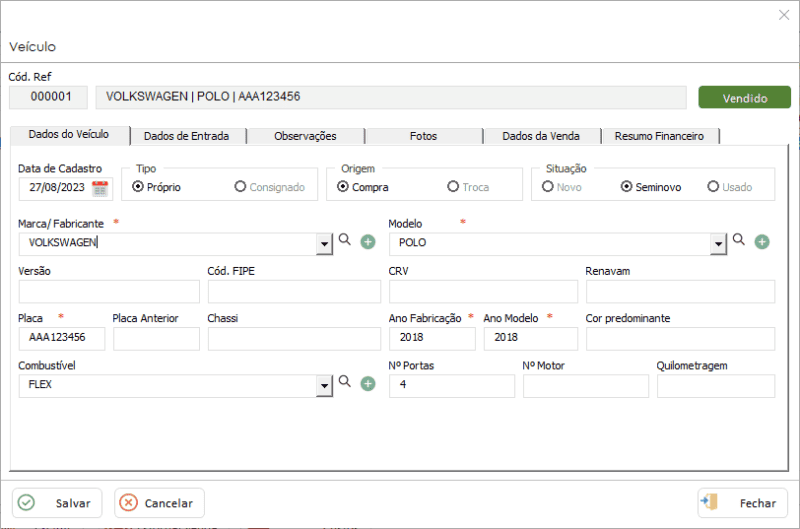Click the Cor predominante field

point(681,339)
